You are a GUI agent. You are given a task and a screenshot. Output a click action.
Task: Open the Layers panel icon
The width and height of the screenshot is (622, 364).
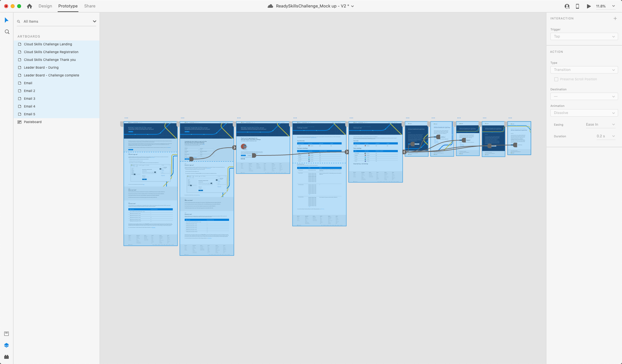[6, 345]
